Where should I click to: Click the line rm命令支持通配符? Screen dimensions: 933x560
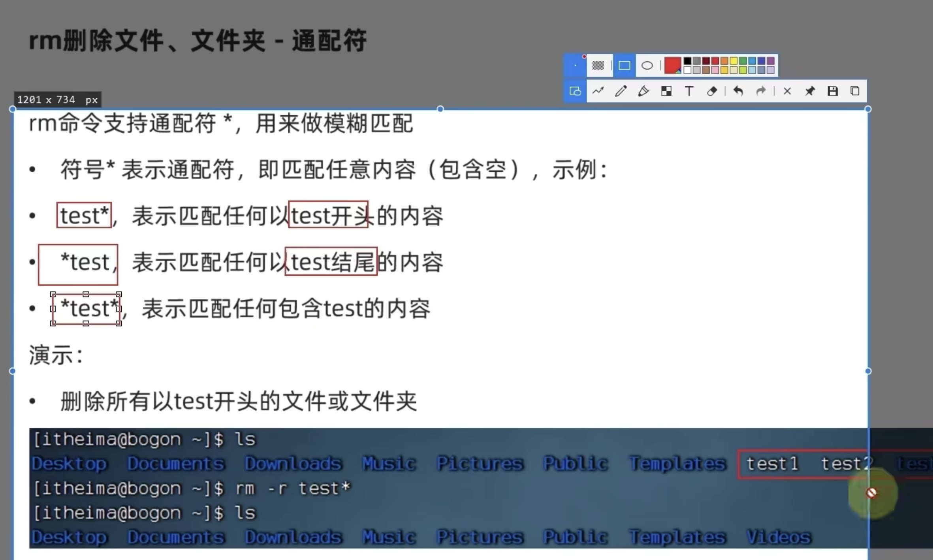[221, 124]
